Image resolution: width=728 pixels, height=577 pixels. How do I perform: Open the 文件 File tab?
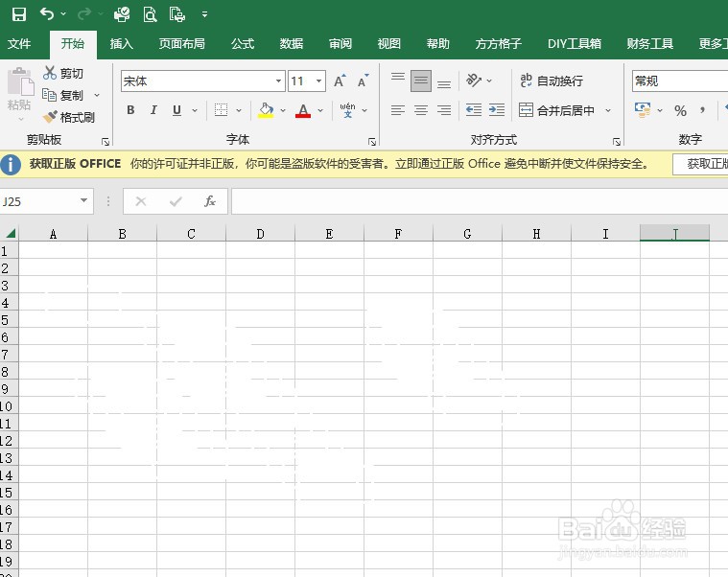(19, 44)
